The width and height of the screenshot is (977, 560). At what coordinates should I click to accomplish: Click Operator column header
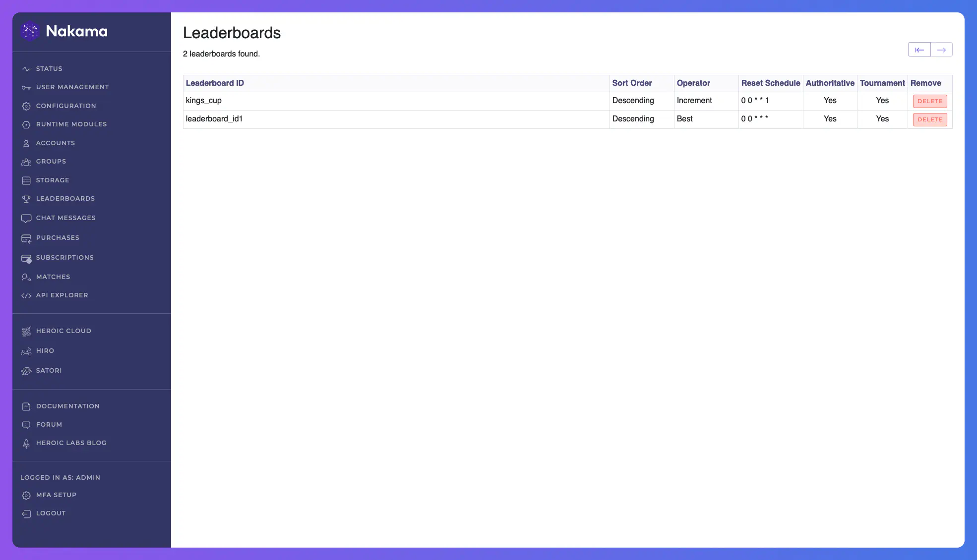tap(693, 83)
